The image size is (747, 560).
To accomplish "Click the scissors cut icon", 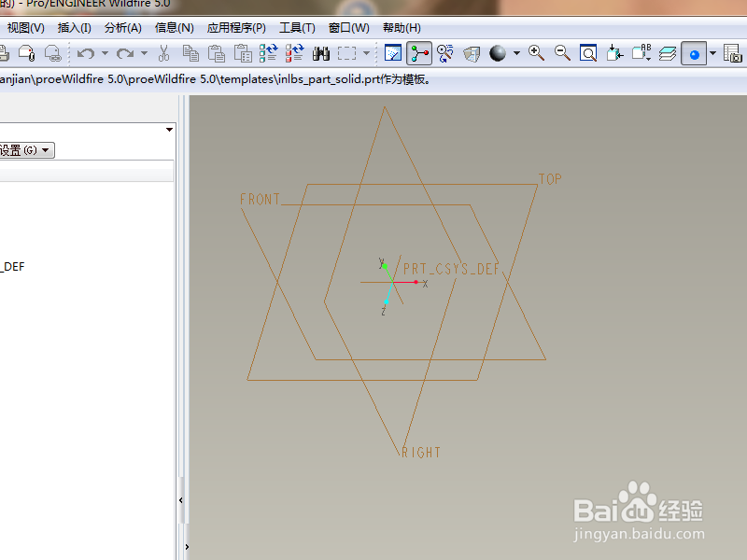I will [x=164, y=53].
